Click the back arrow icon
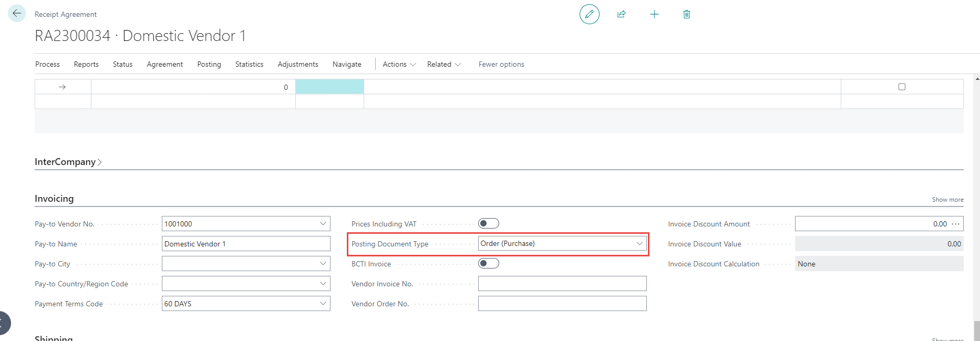Image resolution: width=980 pixels, height=341 pixels. pos(17,13)
